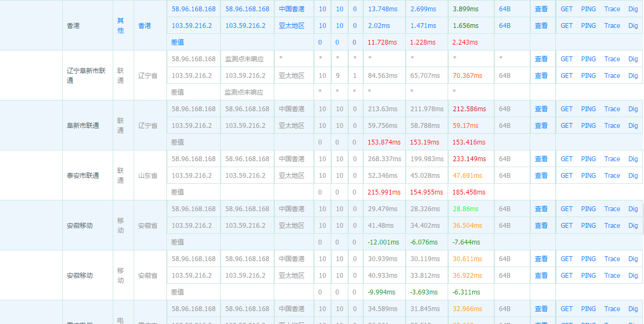The width and height of the screenshot is (644, 324).
Task: Click the 山东省 province cell
Action: (148, 176)
